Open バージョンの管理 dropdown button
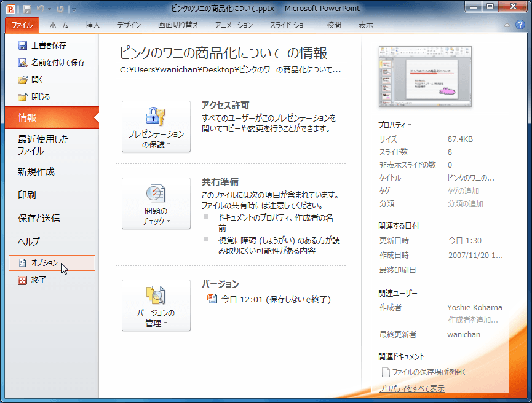The height and width of the screenshot is (403, 532). point(156,305)
